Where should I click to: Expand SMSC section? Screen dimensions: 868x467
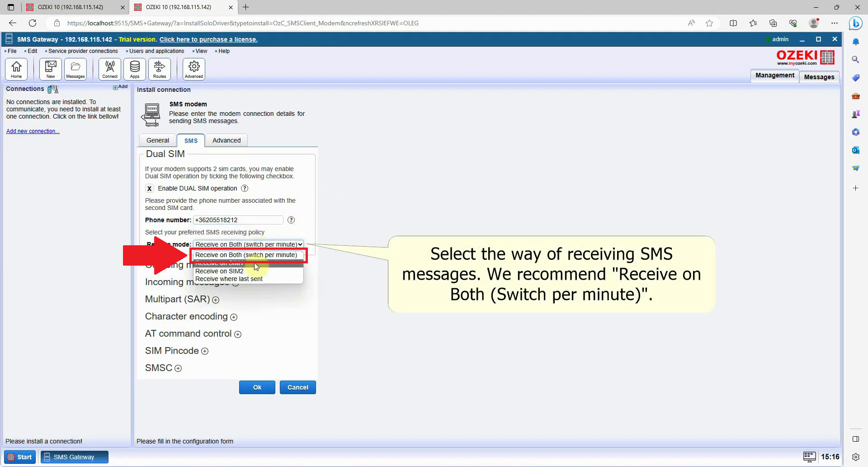tap(178, 368)
